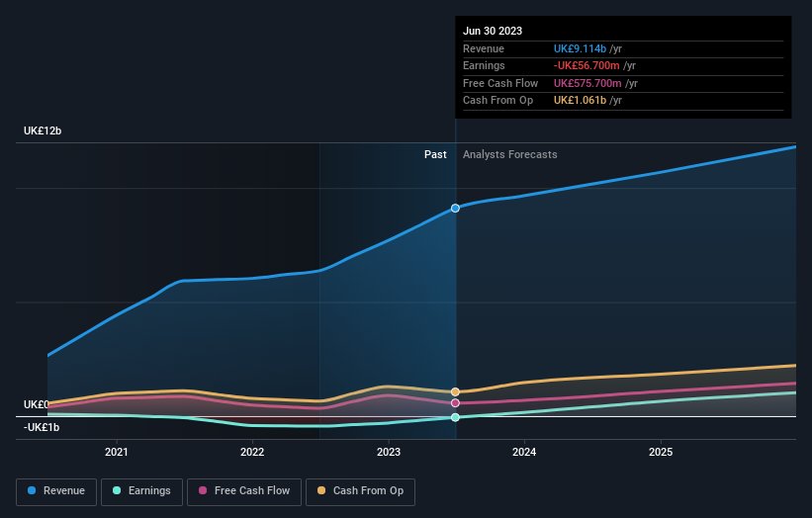Click the -UK£56.700m earnings value
Screen dimensions: 812x518
(586, 65)
